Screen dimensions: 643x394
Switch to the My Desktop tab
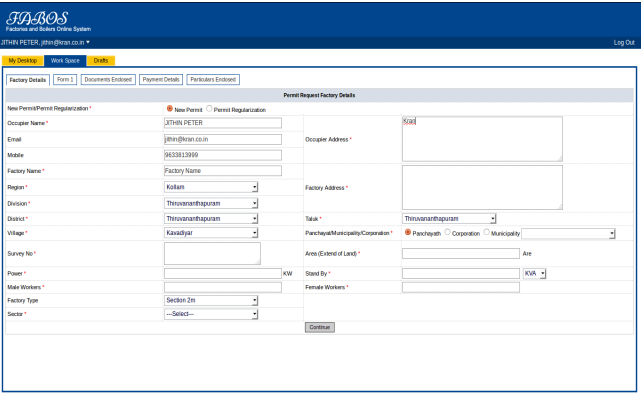23,61
